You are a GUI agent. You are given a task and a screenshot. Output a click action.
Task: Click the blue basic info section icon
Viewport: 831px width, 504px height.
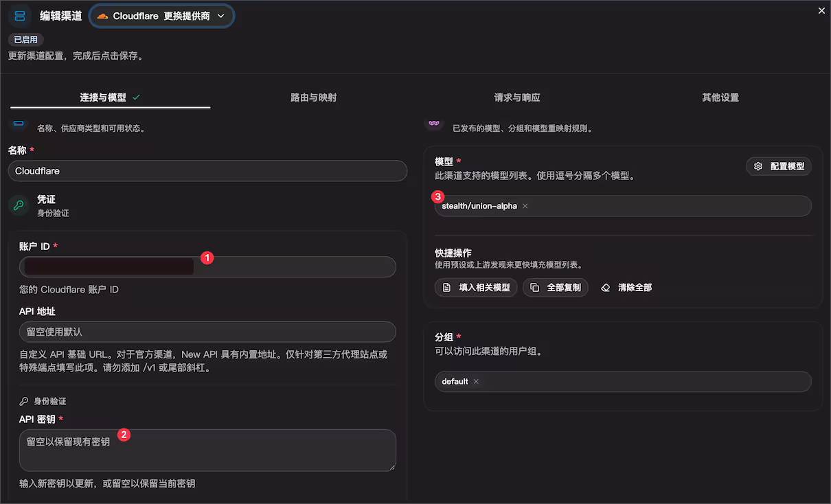19,123
